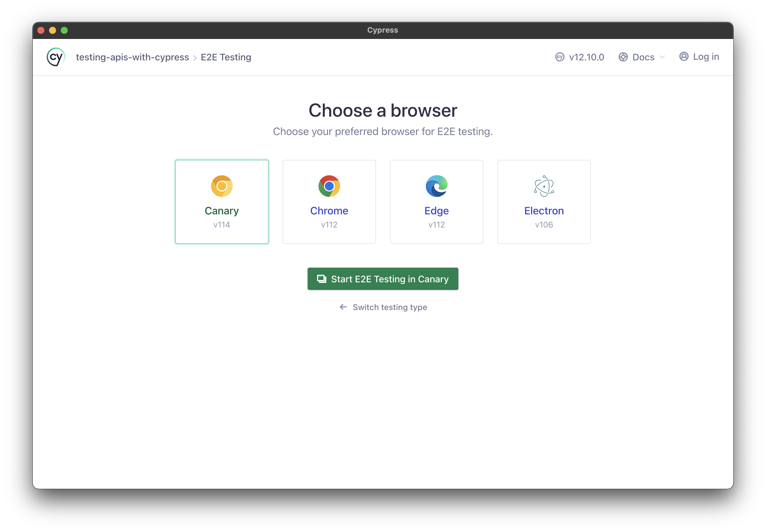Image resolution: width=766 pixels, height=532 pixels.
Task: Start E2E Testing in Canary
Action: [x=383, y=279]
